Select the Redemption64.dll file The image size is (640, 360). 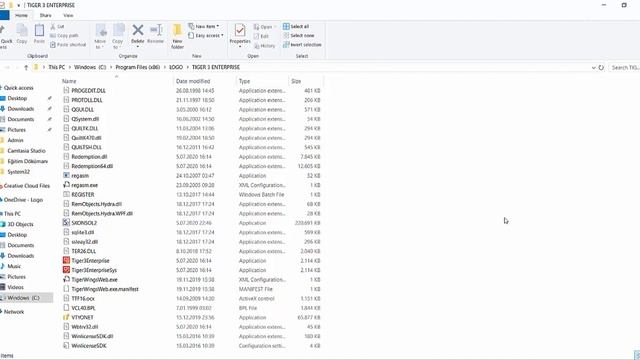[x=88, y=166]
